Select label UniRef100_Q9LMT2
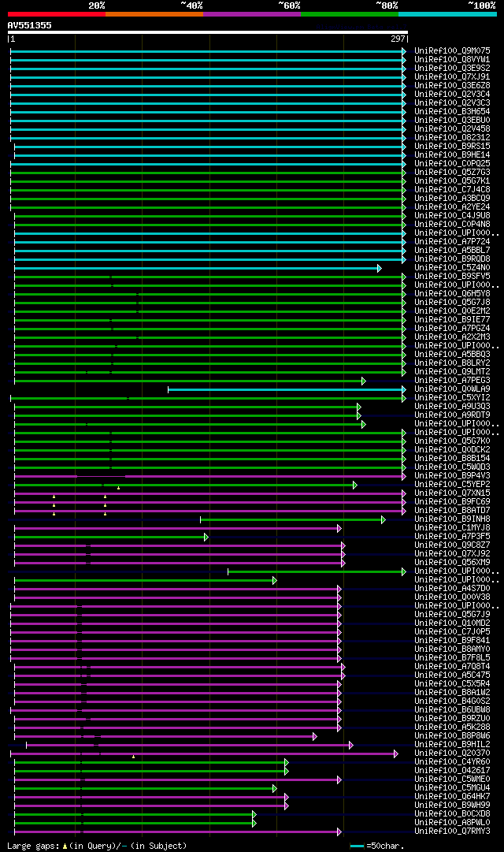 pyautogui.click(x=452, y=372)
